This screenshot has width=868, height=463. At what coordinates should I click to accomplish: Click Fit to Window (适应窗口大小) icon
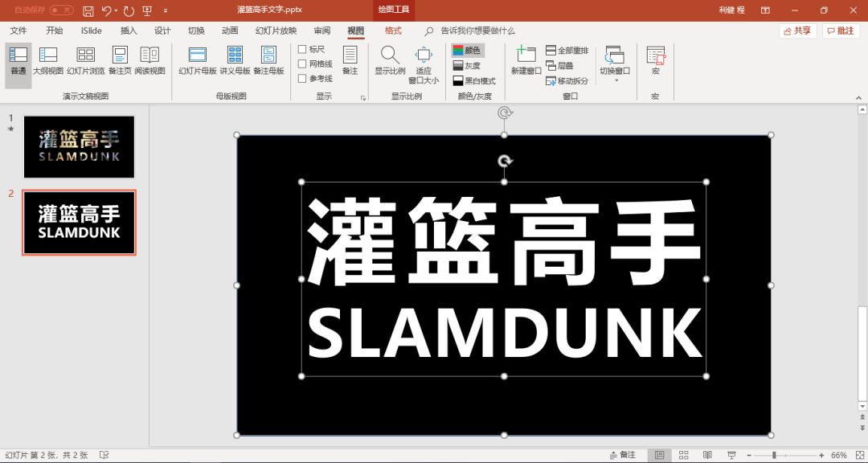coord(424,55)
